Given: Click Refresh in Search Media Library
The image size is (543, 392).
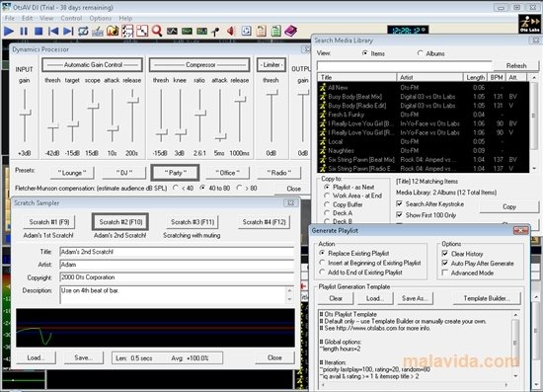Looking at the screenshot, I should click(x=516, y=66).
